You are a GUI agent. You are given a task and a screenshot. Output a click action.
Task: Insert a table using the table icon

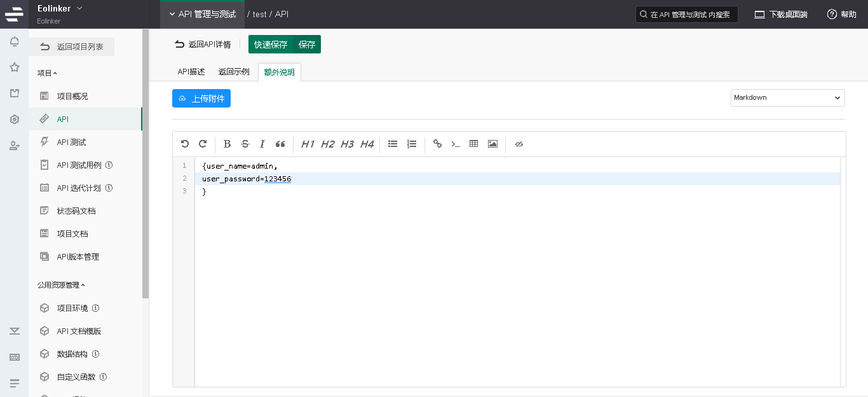473,144
